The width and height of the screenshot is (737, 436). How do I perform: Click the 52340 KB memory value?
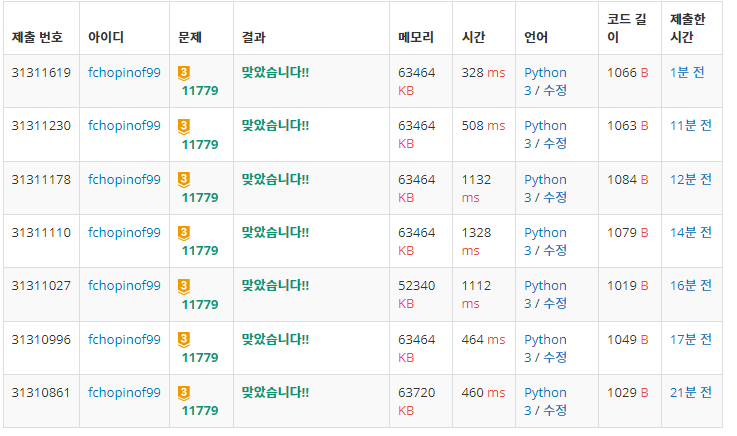coord(416,295)
